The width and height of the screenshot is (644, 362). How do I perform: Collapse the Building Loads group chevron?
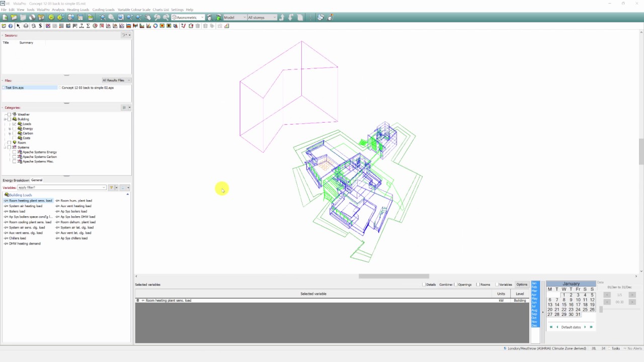click(x=127, y=195)
